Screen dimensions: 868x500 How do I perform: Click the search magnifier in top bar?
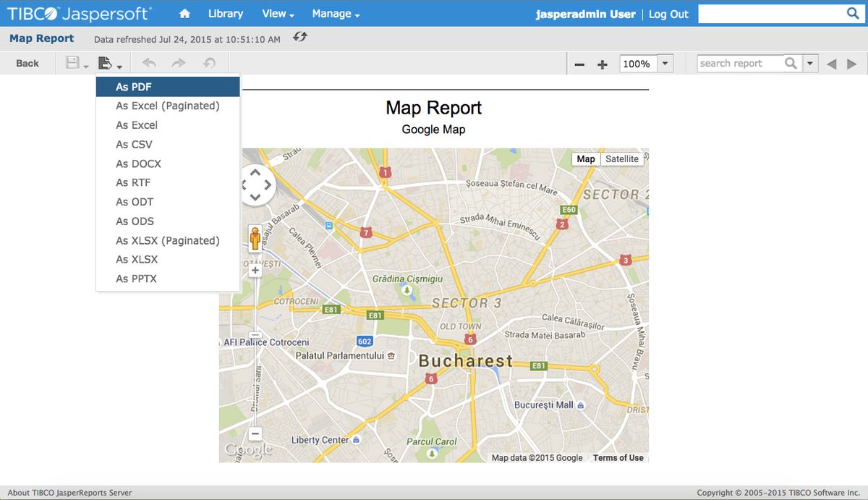pyautogui.click(x=854, y=13)
